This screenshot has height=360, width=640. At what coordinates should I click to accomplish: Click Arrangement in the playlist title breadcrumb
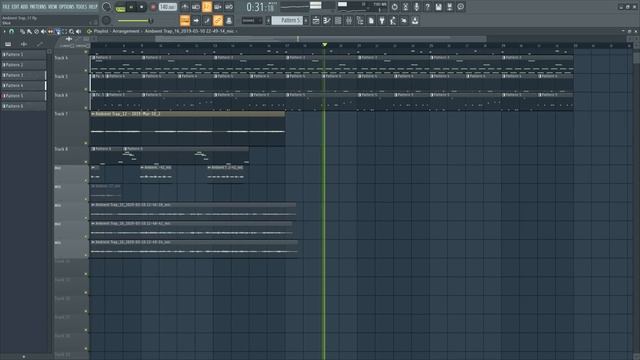[126, 31]
